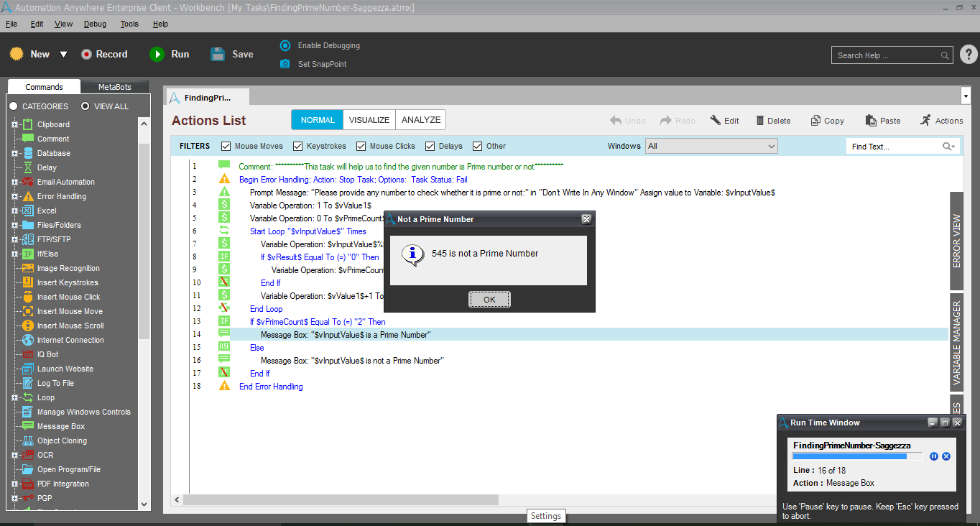
Task: Select the Launch Website command icon
Action: point(28,369)
